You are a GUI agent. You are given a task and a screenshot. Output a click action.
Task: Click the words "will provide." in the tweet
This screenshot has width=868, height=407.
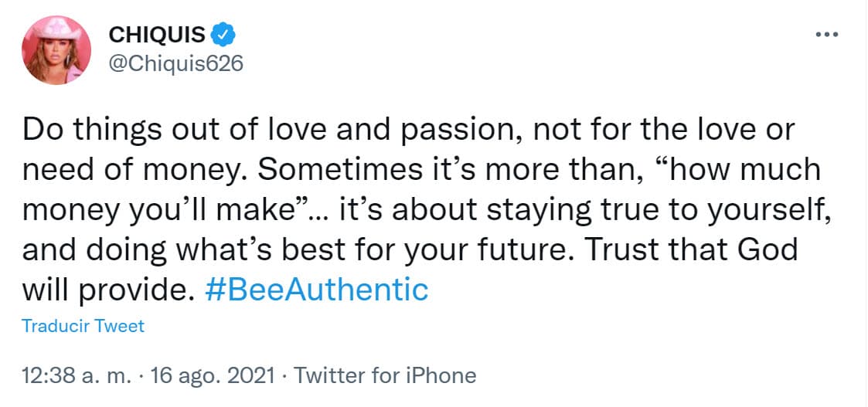tap(105, 290)
